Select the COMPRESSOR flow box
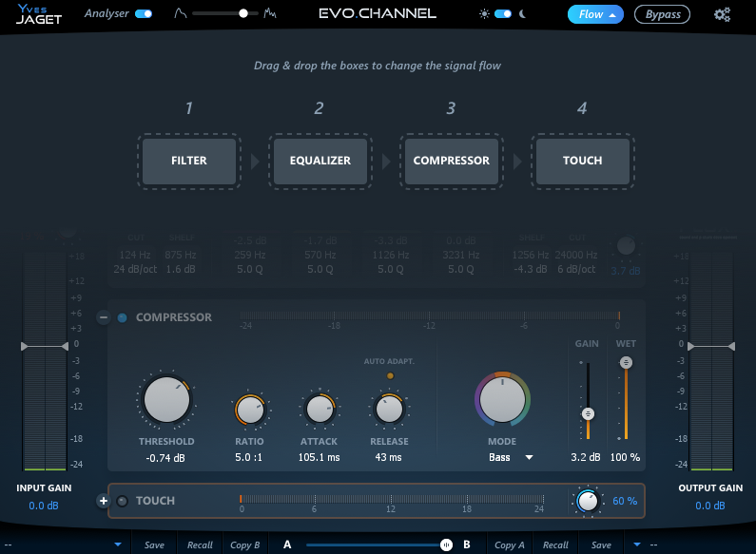Viewport: 756px width, 554px height. coord(452,161)
